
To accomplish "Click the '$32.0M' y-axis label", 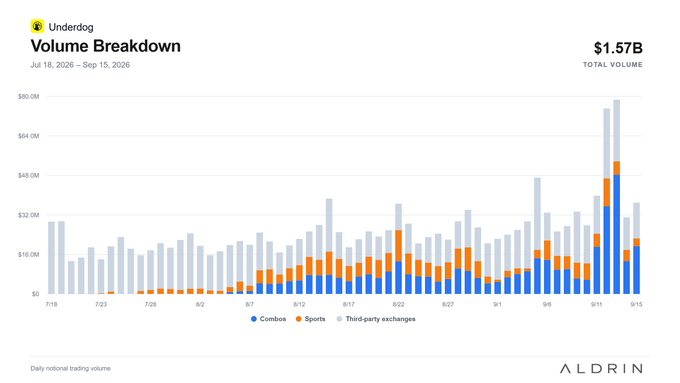I will tap(29, 215).
